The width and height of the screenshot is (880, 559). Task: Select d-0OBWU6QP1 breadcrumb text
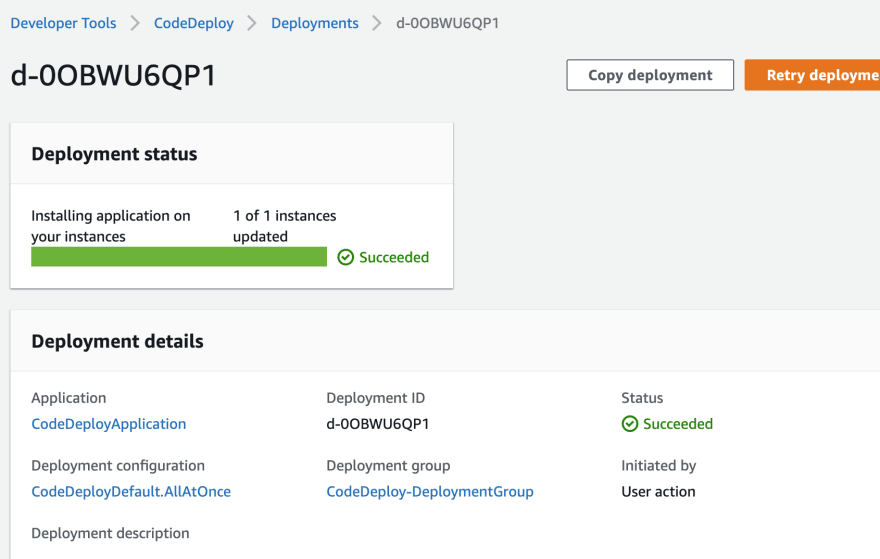[447, 23]
